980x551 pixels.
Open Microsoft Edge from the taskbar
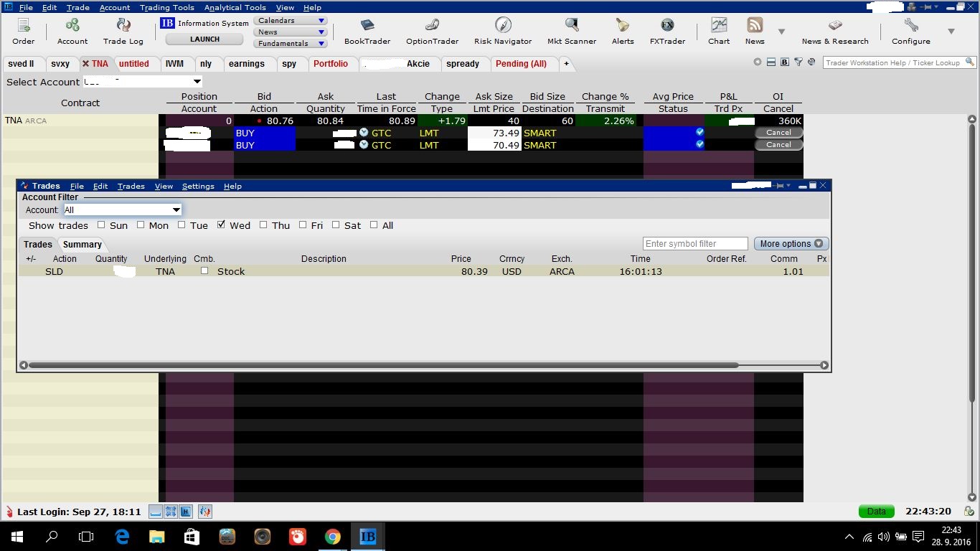(x=122, y=537)
